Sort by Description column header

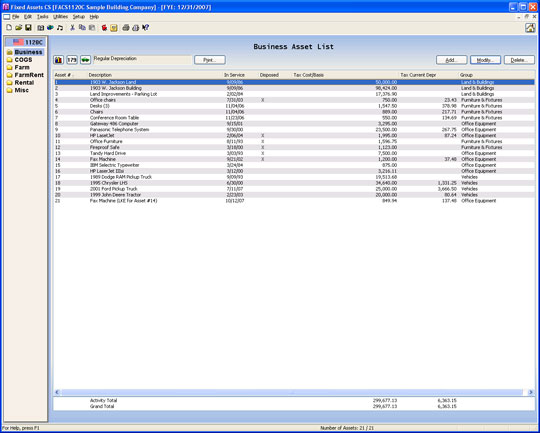pyautogui.click(x=155, y=75)
